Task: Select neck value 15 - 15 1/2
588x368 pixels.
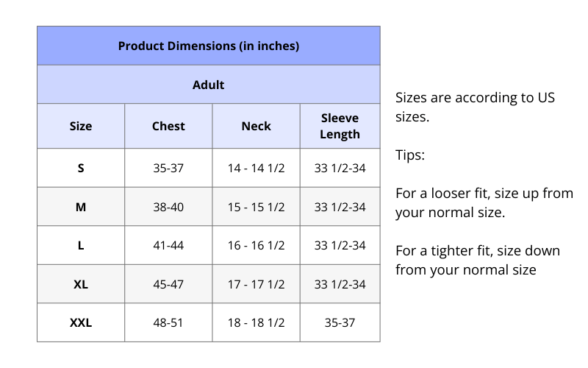Action: point(256,207)
